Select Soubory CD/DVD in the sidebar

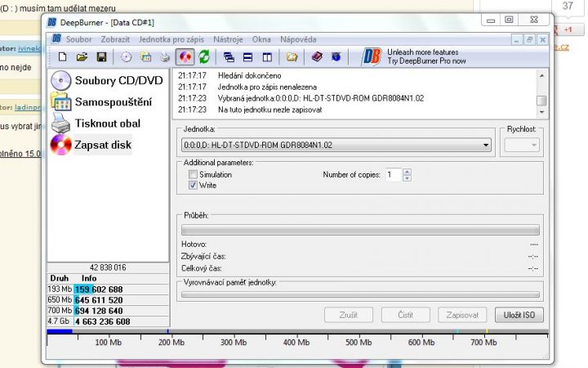107,80
